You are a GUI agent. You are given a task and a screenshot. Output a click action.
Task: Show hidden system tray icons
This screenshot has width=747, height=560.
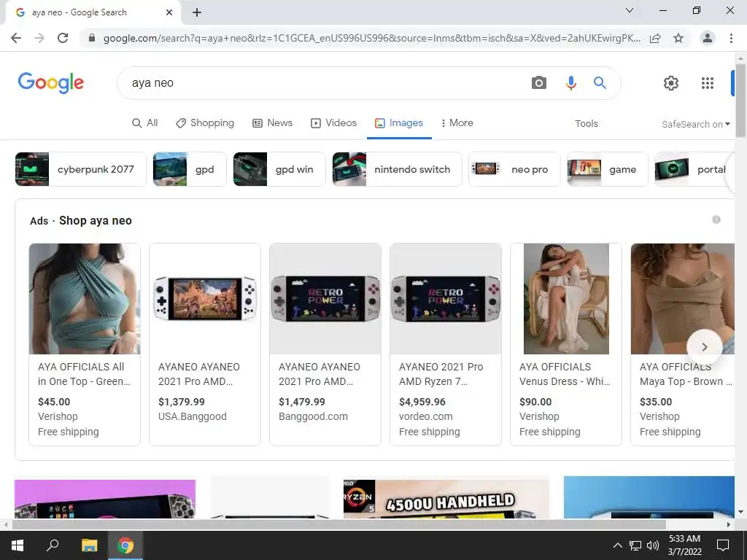click(x=617, y=545)
